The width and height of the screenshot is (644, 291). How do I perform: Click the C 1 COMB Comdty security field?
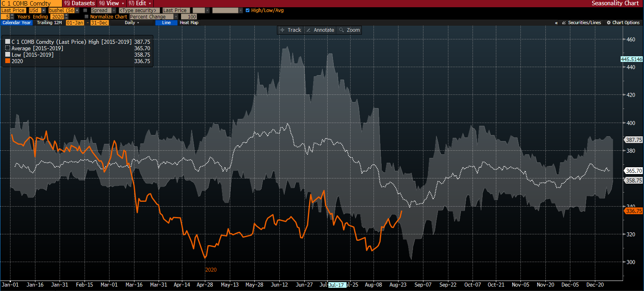31,3
